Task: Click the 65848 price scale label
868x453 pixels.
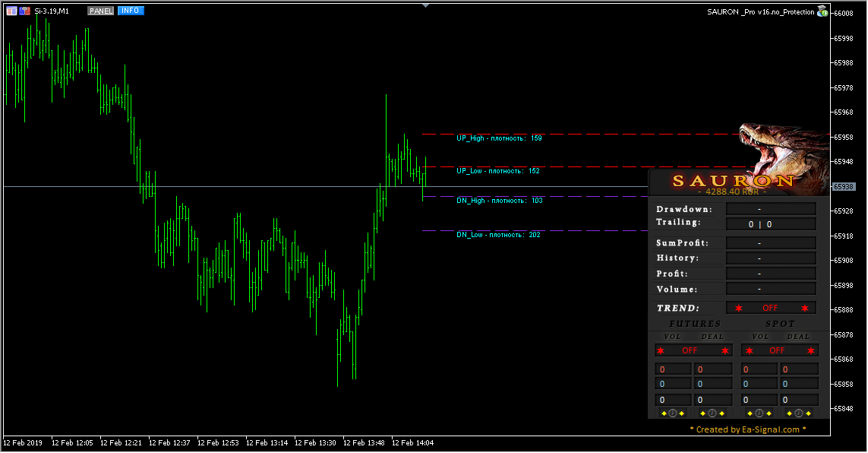Action: [844, 409]
